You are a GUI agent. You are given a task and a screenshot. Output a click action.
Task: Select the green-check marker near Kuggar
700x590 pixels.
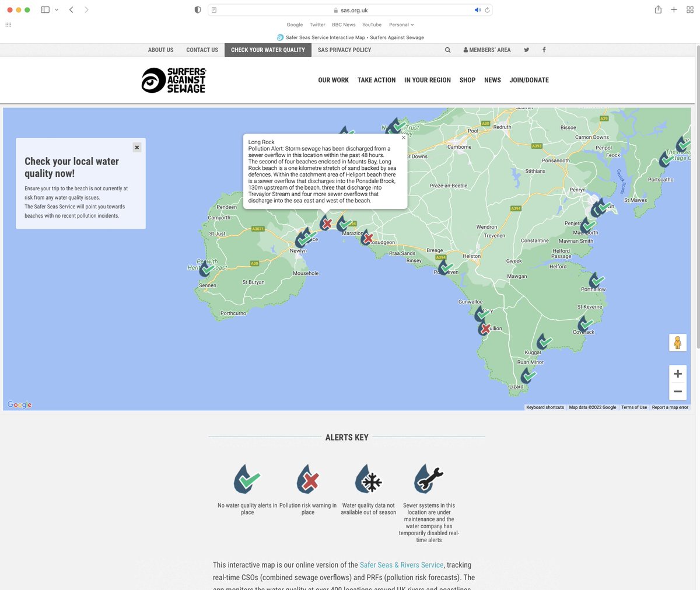(543, 341)
